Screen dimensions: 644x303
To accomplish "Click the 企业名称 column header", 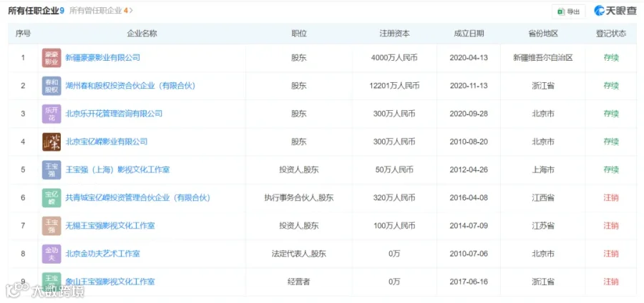I will pos(142,34).
